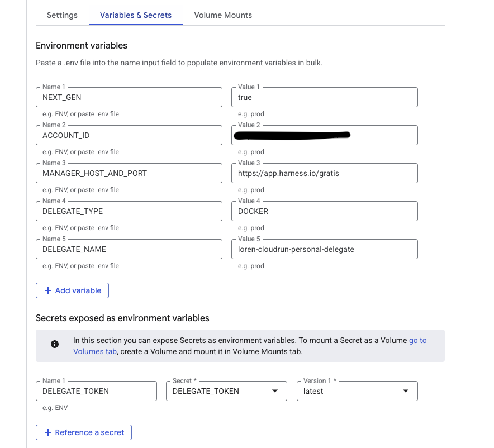The width and height of the screenshot is (494, 448).
Task: Click the plus icon on Reference a secret
Action: 48,432
